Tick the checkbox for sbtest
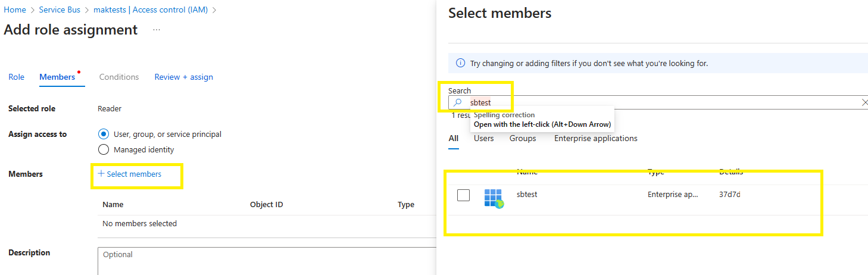 pos(463,195)
